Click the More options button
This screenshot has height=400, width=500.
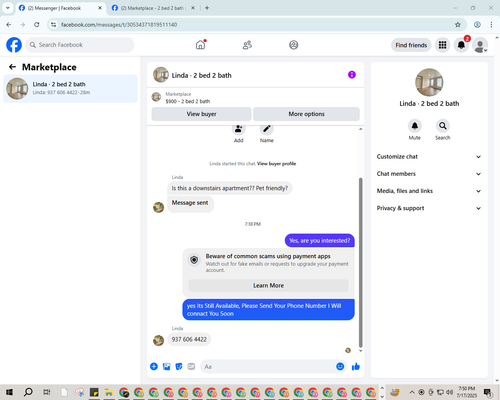click(x=306, y=114)
